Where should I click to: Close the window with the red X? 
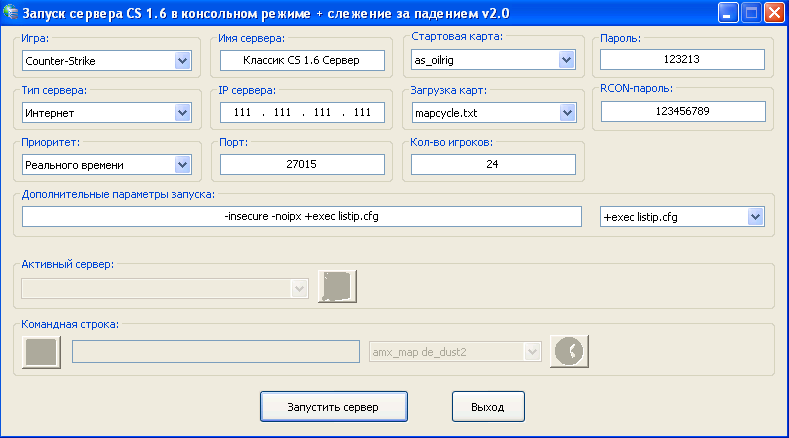pyautogui.click(x=773, y=13)
